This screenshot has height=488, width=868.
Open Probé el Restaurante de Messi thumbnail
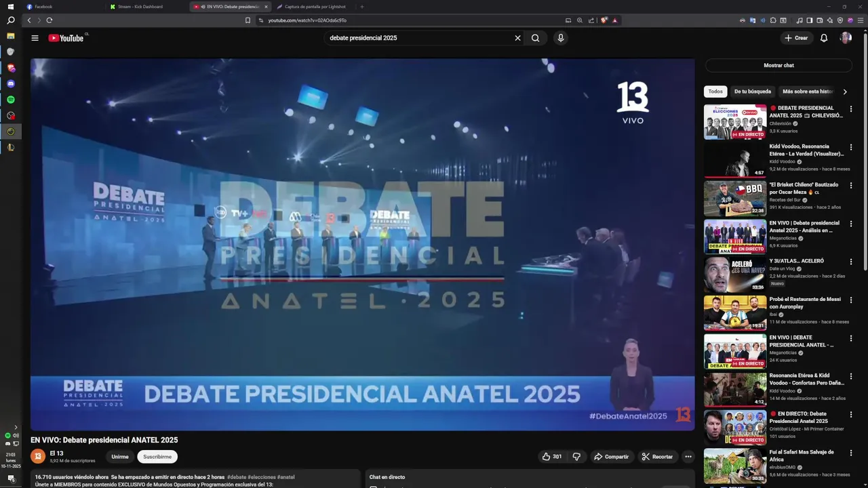pyautogui.click(x=735, y=312)
